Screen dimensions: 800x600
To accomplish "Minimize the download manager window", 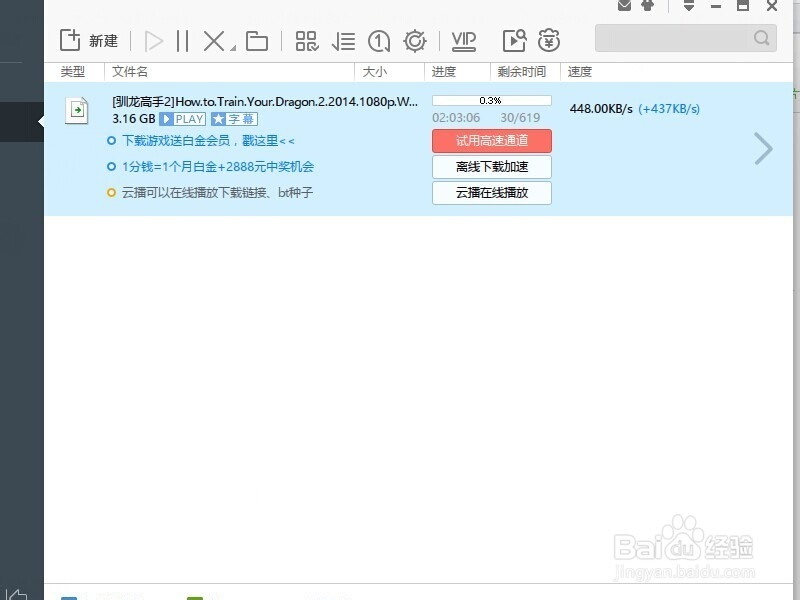I will coord(716,6).
